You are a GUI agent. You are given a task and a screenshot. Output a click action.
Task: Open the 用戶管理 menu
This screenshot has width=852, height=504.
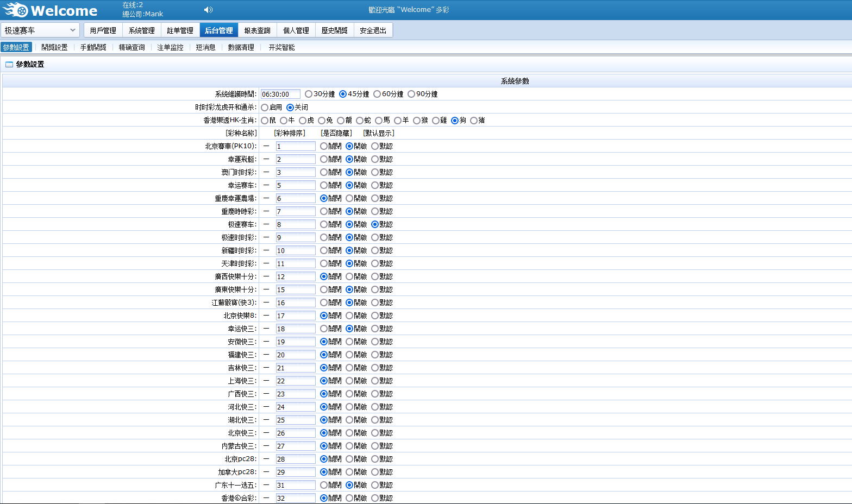click(103, 30)
